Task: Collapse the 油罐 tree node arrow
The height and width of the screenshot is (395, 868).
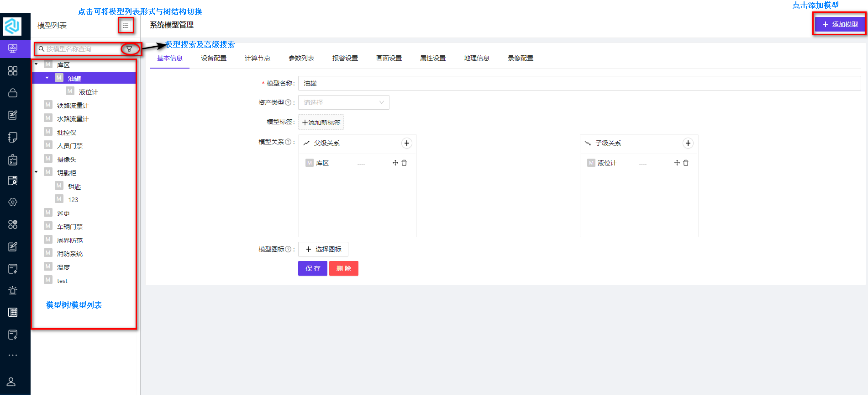Action: 47,78
